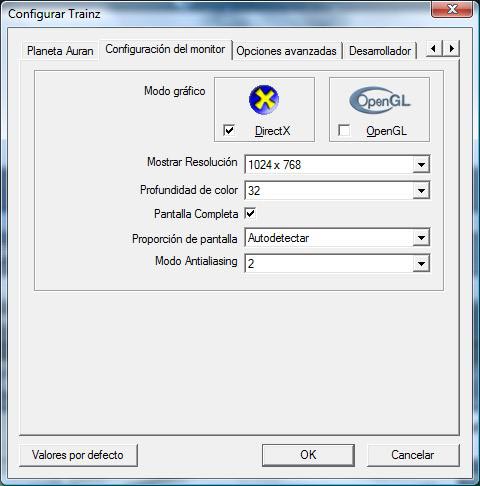Click the 1024 x 768 resolution field
This screenshot has height=486, width=480.
point(337,164)
